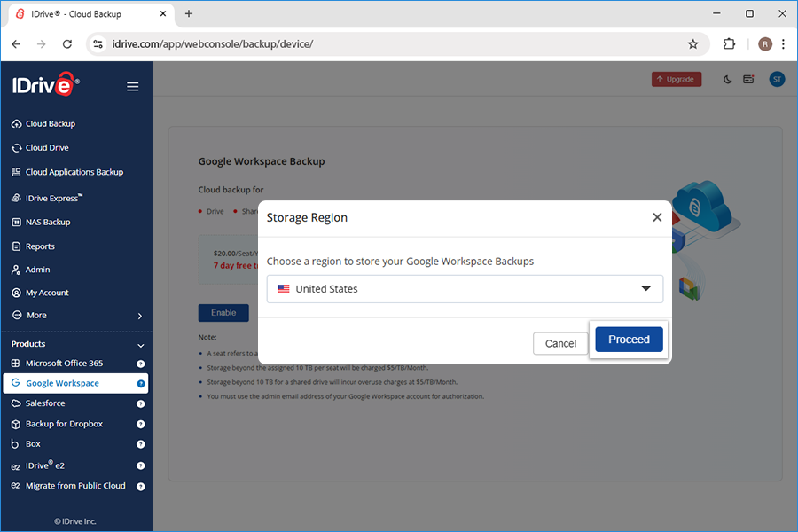Toggle the sidebar hamburger menu
This screenshot has width=798, height=532.
coord(133,87)
